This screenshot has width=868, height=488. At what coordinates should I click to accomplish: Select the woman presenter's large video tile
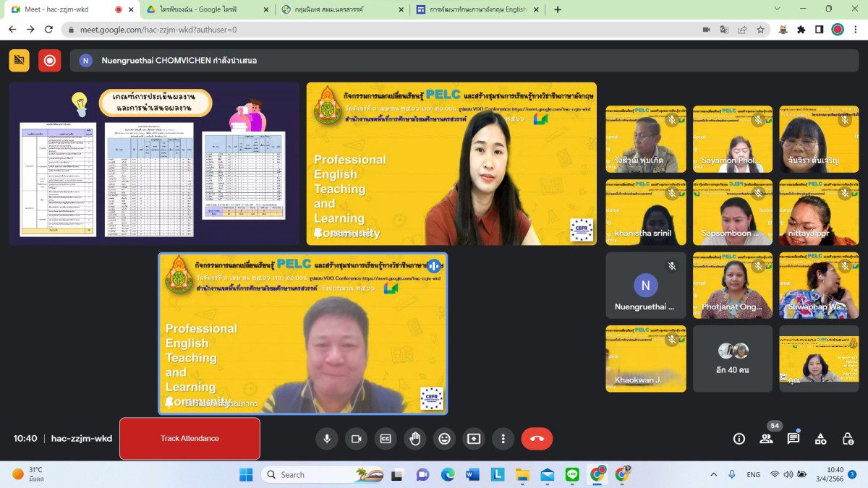[x=451, y=163]
